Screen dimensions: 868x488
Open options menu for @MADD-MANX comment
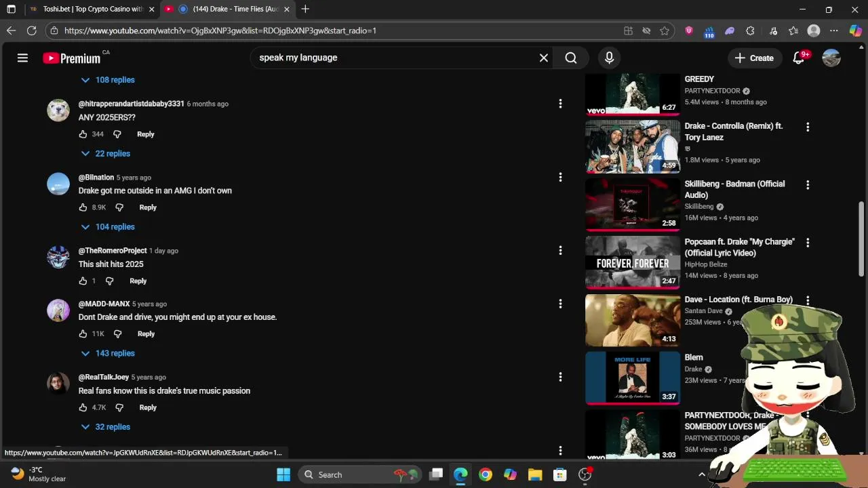560,304
